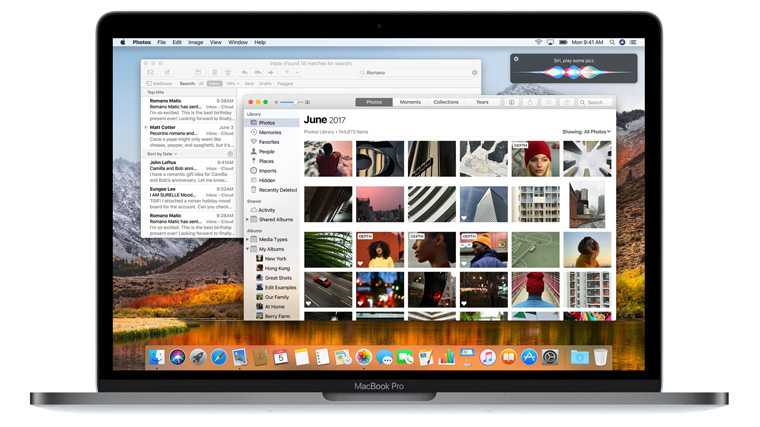The height and width of the screenshot is (427, 760).
Task: Collapse the My Albums disclosure triangle
Action: coord(247,249)
